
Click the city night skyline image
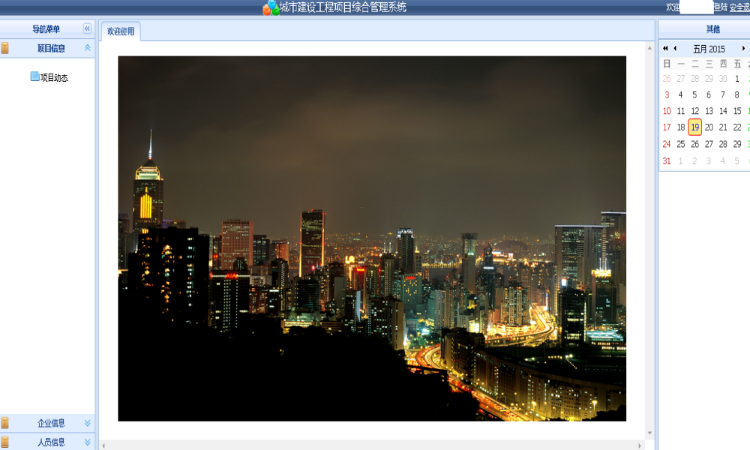point(372,238)
